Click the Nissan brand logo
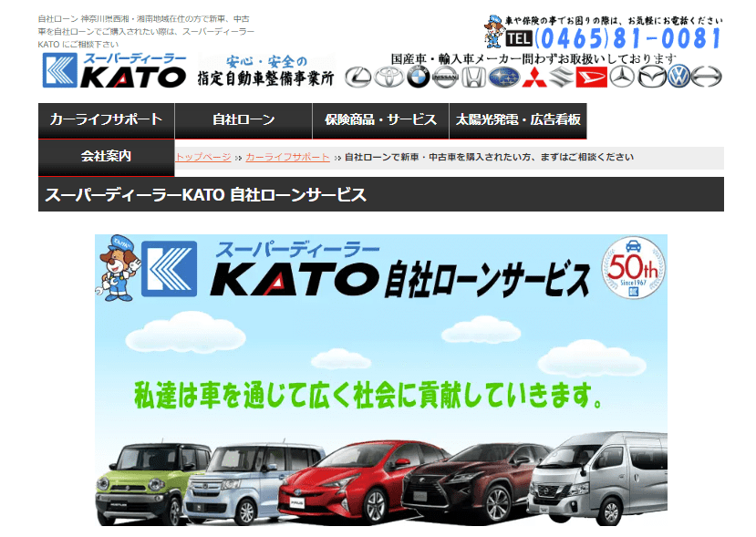 pyautogui.click(x=444, y=77)
